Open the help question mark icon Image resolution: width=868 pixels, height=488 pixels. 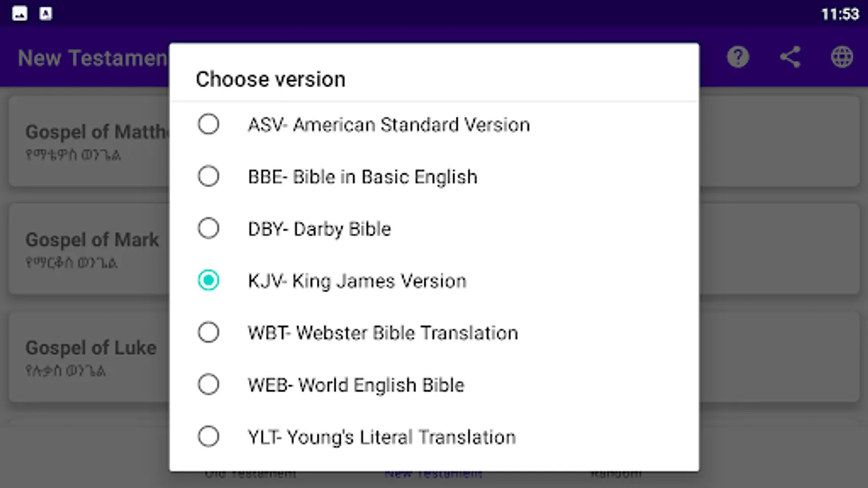point(738,57)
